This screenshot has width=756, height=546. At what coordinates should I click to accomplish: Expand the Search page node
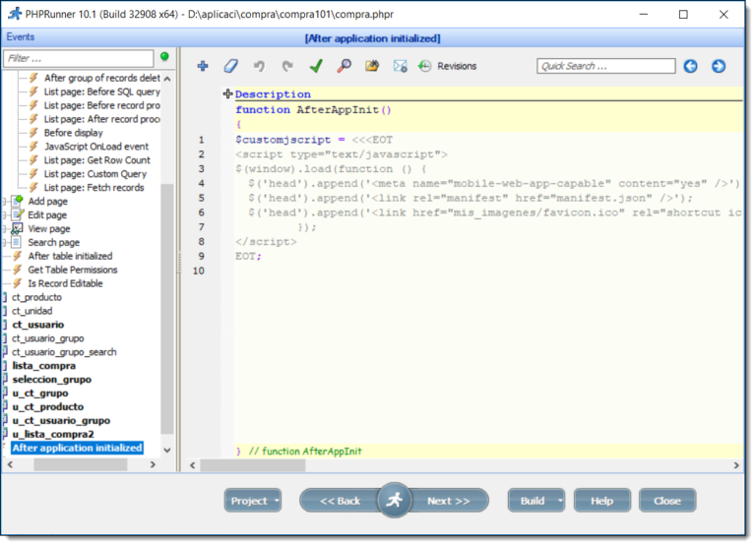click(4, 242)
